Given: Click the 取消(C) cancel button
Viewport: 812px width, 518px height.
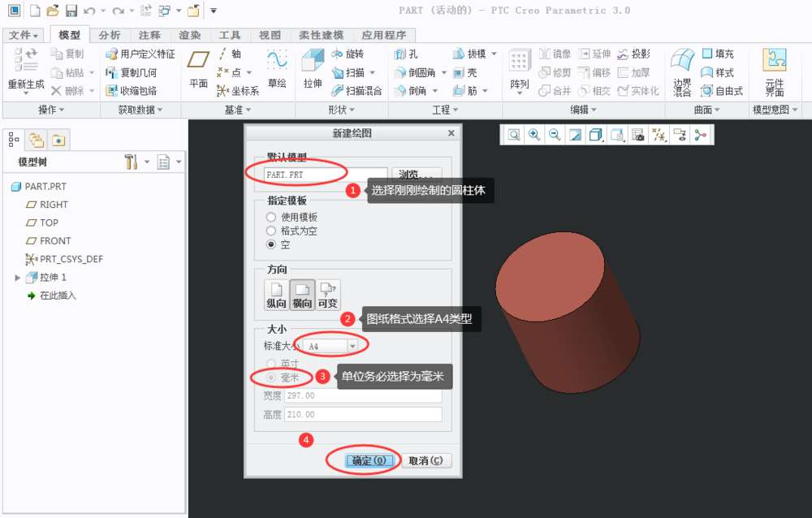Looking at the screenshot, I should click(425, 460).
